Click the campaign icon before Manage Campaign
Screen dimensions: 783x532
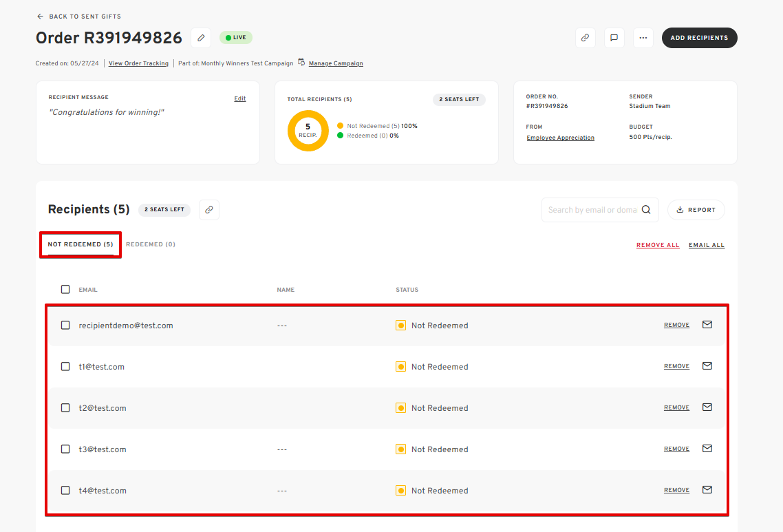tap(301, 63)
